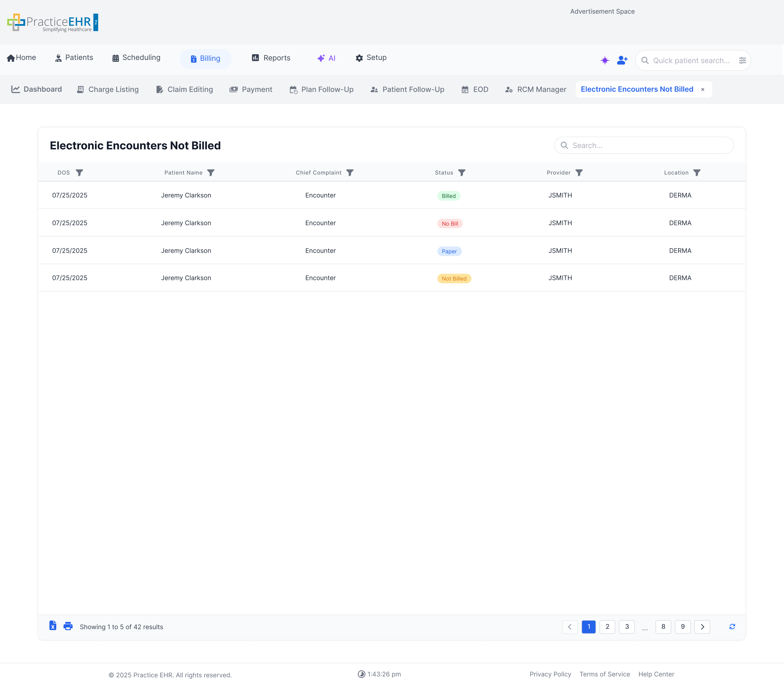The image size is (784, 687).
Task: Open the DOS column filter
Action: tap(80, 173)
